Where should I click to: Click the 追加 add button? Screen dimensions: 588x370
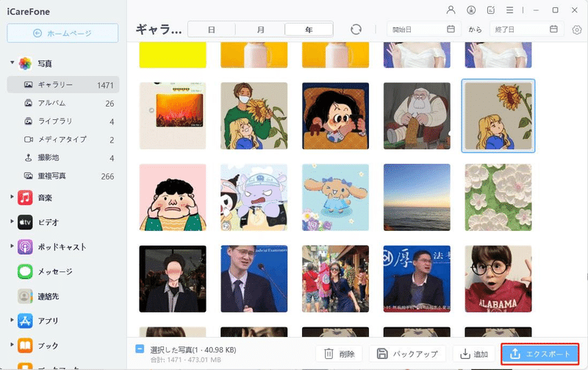pyautogui.click(x=473, y=354)
